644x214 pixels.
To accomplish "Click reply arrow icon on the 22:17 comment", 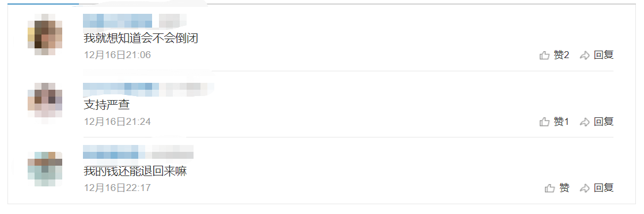I will point(585,188).
